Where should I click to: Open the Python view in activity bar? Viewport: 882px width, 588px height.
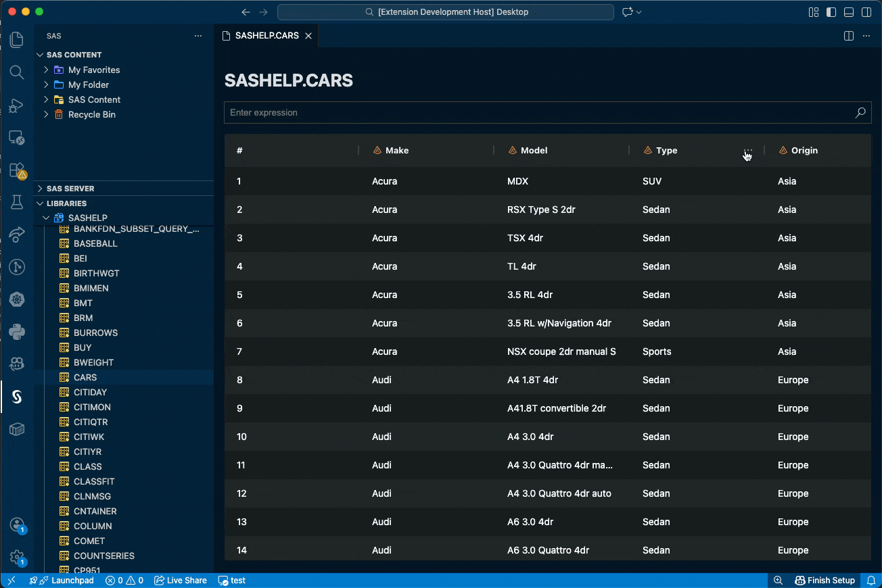(x=17, y=332)
